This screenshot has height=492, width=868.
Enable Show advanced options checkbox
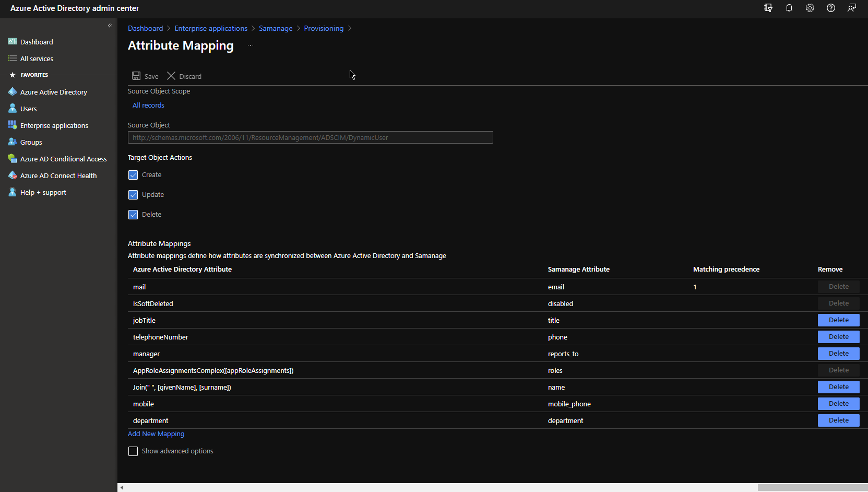click(x=133, y=451)
